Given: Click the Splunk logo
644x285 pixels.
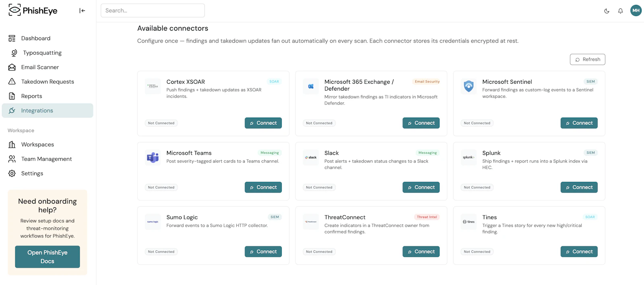Looking at the screenshot, I should (x=469, y=157).
